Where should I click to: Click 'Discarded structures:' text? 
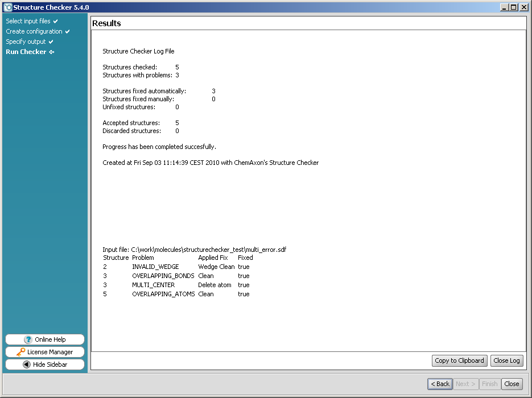(x=131, y=131)
